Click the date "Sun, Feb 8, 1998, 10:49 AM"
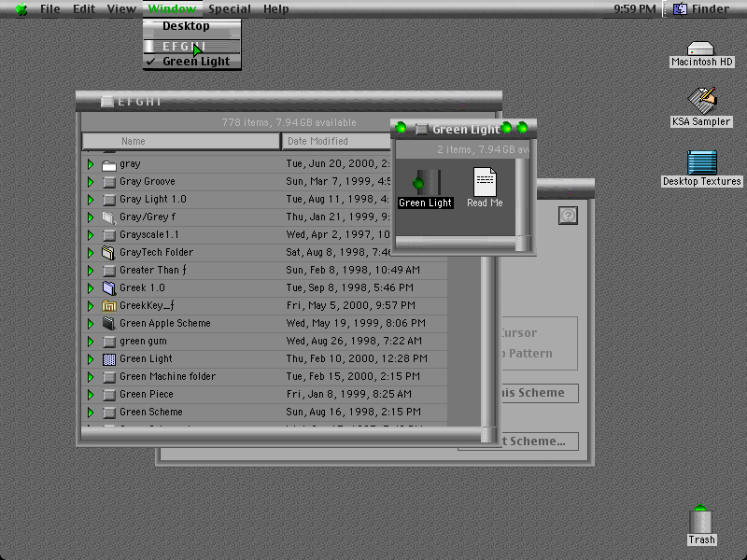 point(353,271)
